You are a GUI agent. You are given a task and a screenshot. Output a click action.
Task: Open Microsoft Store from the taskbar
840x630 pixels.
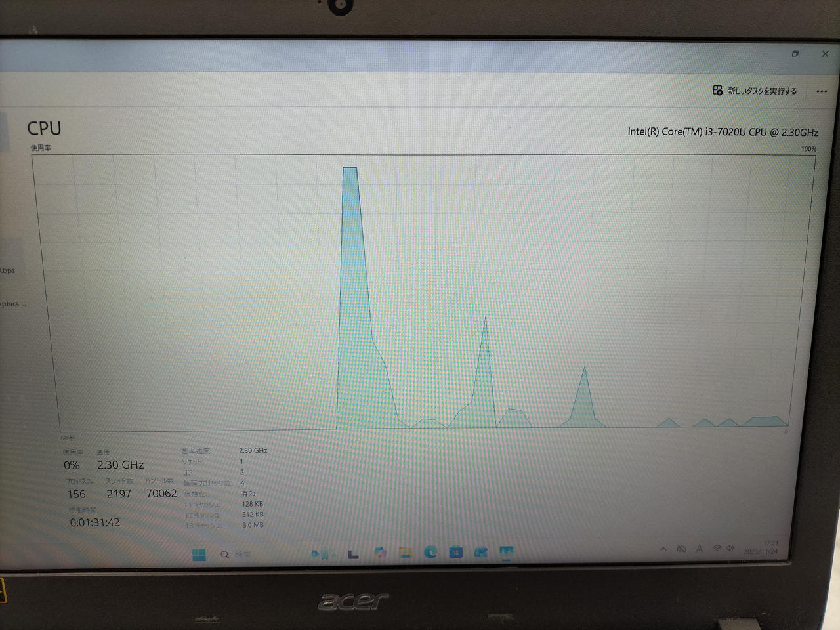(455, 553)
